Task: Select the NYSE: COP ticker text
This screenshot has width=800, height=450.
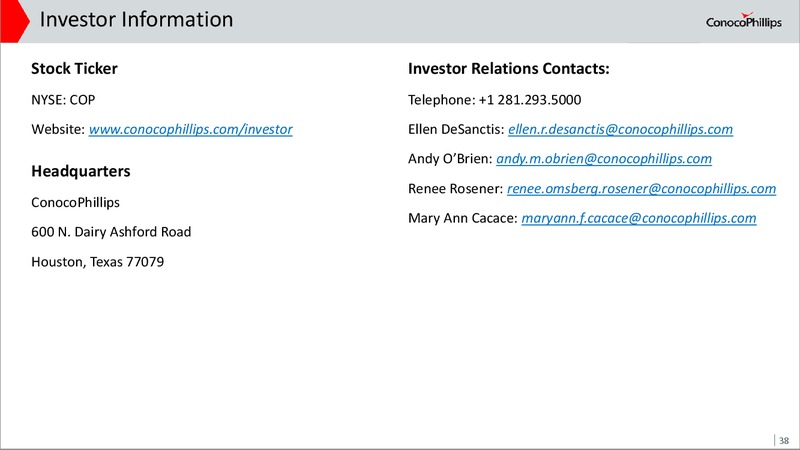Action: (x=63, y=100)
